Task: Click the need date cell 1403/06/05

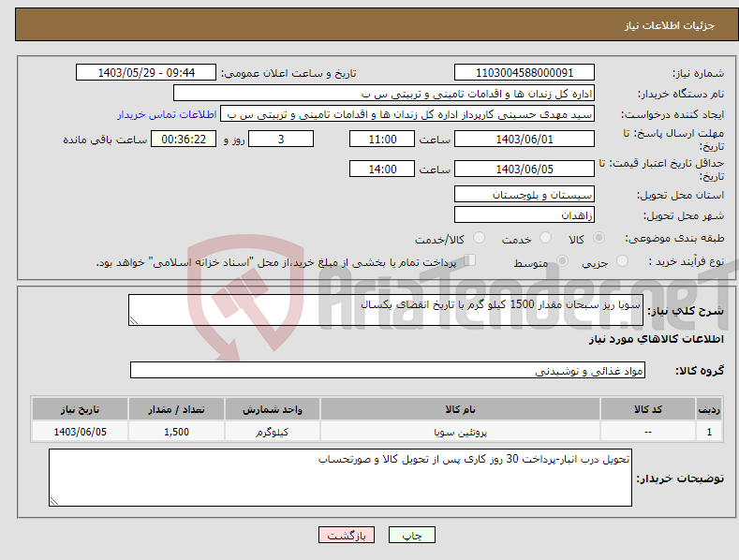Action: pos(80,432)
